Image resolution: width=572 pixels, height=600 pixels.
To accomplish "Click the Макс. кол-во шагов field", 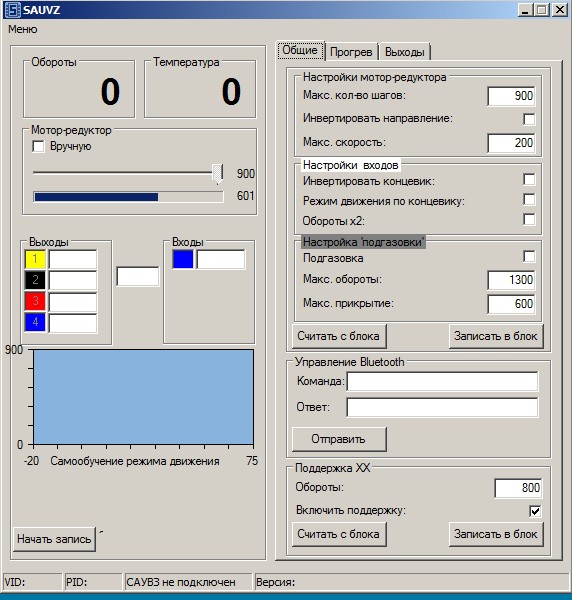I will (x=511, y=96).
